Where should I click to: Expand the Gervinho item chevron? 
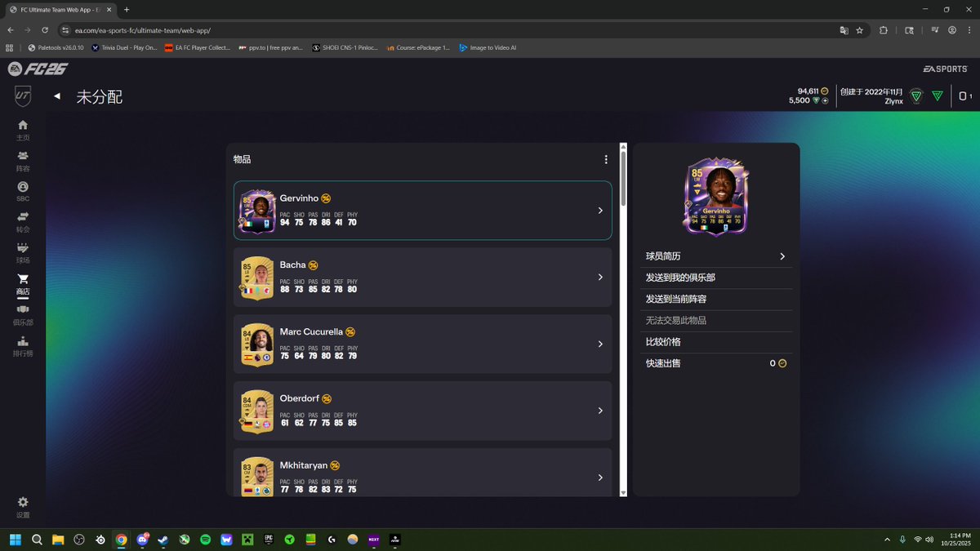pyautogui.click(x=600, y=211)
